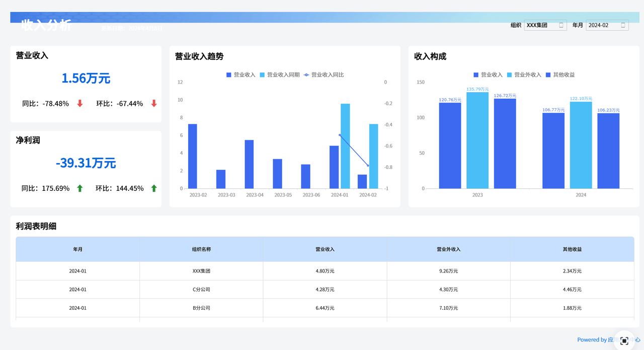The image size is (644, 350).
Task: Click the 120.76万元 bar for 2023
Action: click(x=450, y=146)
